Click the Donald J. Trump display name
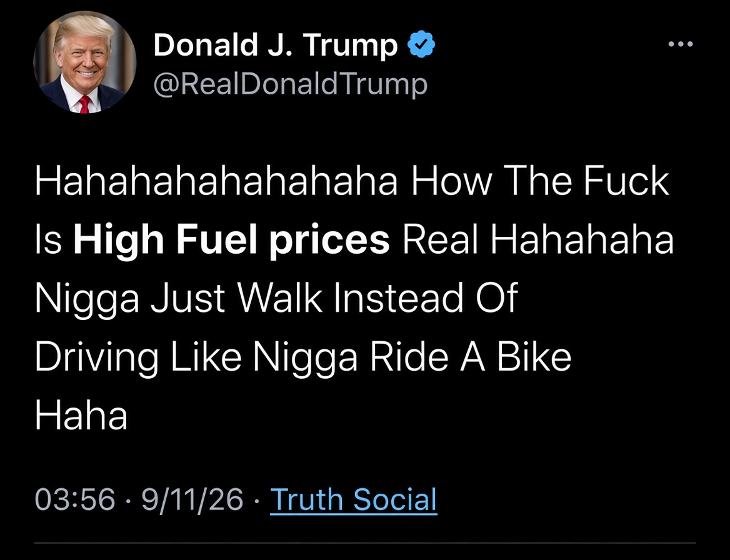 (x=275, y=45)
